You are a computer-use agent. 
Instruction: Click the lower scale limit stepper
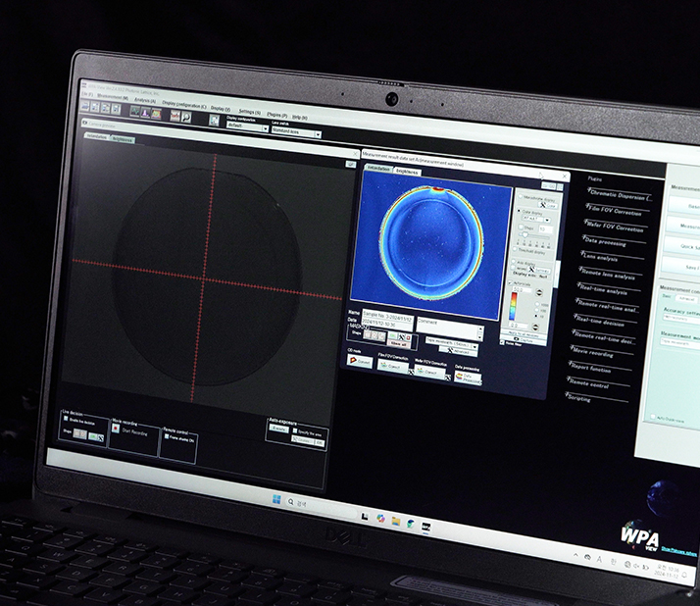pyautogui.click(x=535, y=327)
